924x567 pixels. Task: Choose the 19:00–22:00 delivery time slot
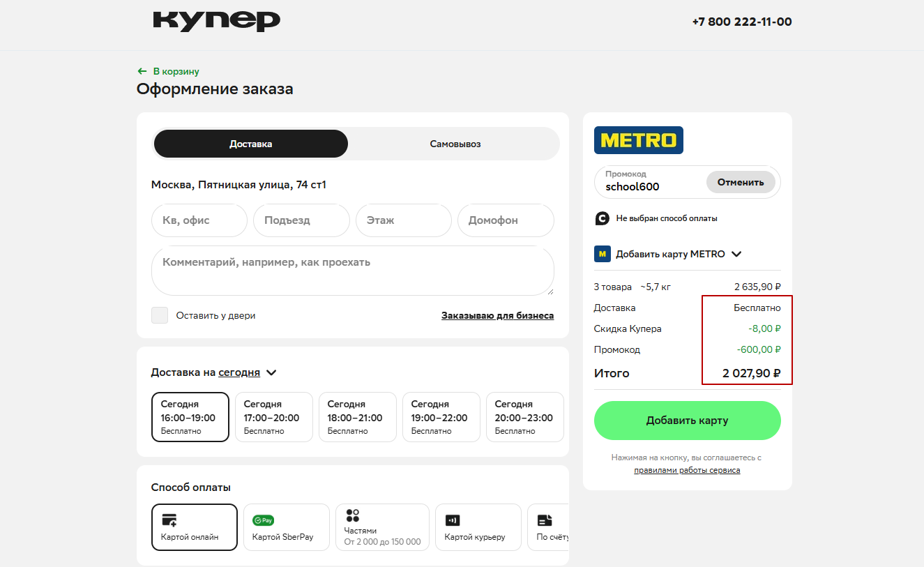tap(441, 417)
